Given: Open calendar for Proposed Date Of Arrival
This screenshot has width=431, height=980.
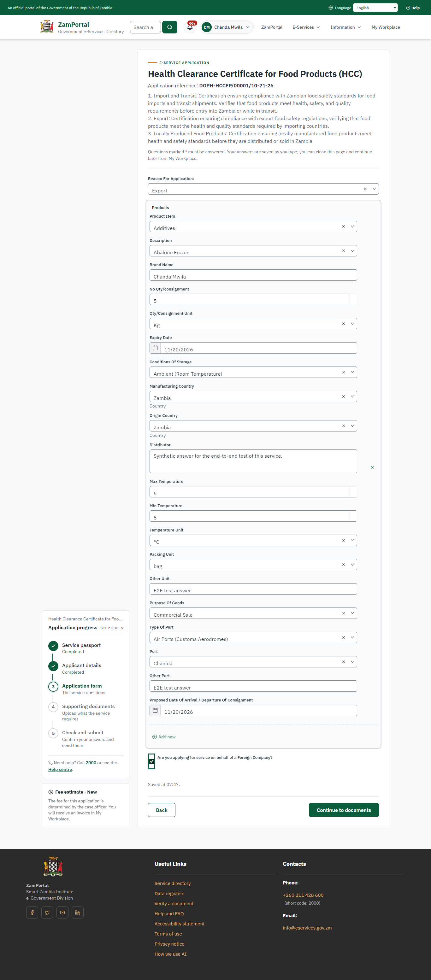Looking at the screenshot, I should coord(155,710).
